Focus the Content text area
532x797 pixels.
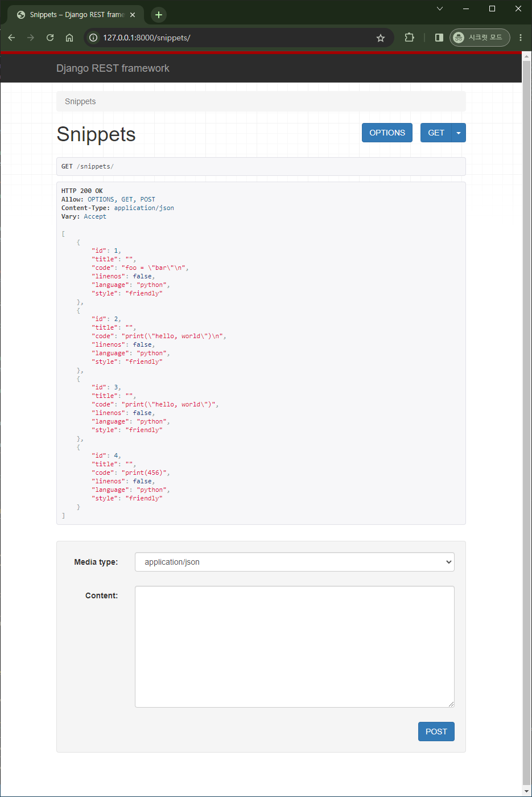295,647
